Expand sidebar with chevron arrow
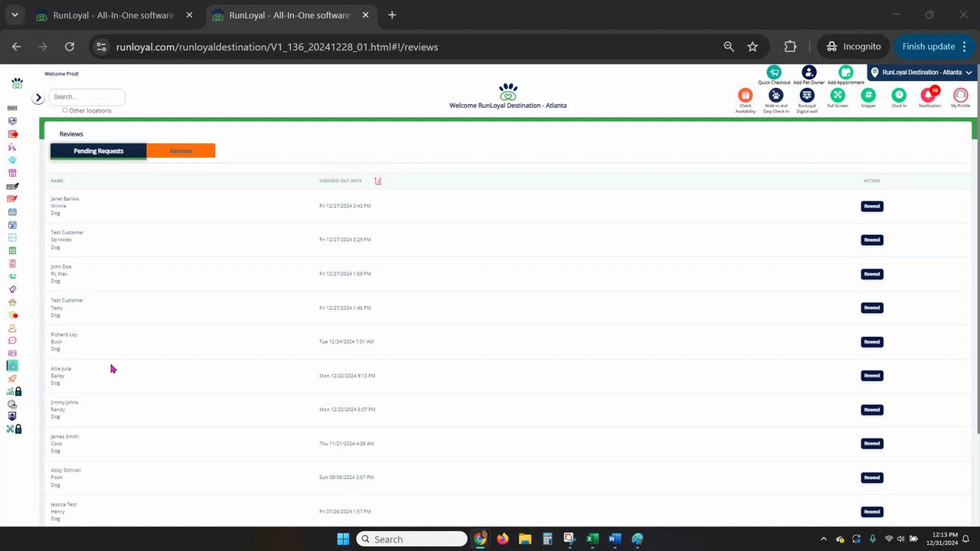 (x=38, y=98)
